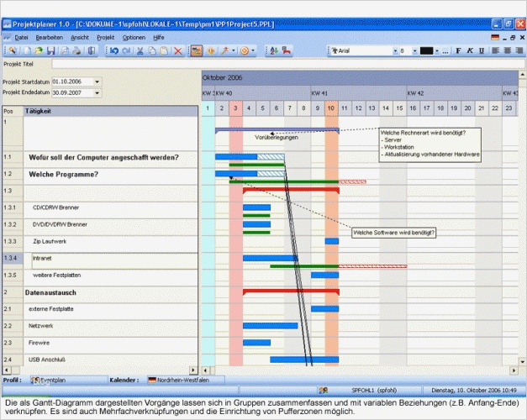Open the Optionen menu
527x420 pixels.
pyautogui.click(x=134, y=38)
